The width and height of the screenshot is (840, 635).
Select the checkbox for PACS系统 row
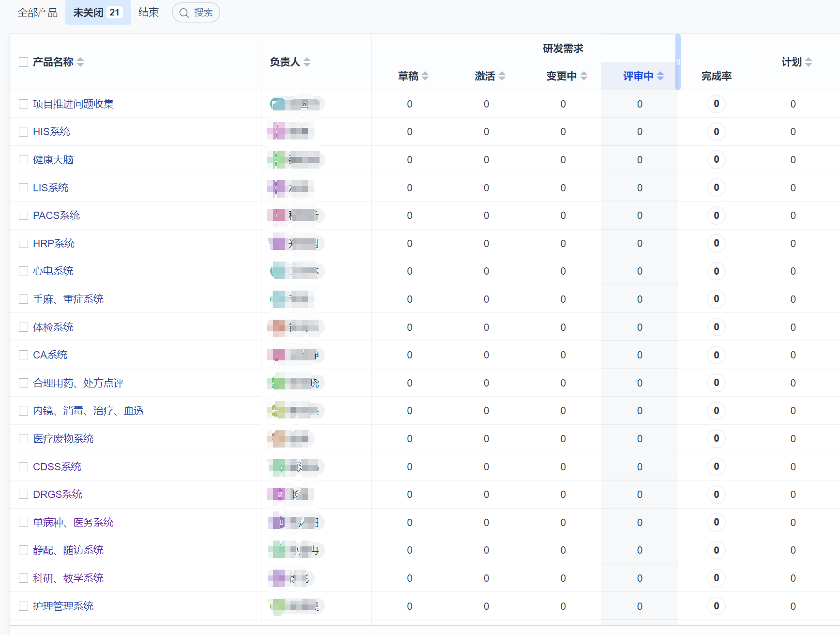[x=23, y=216]
